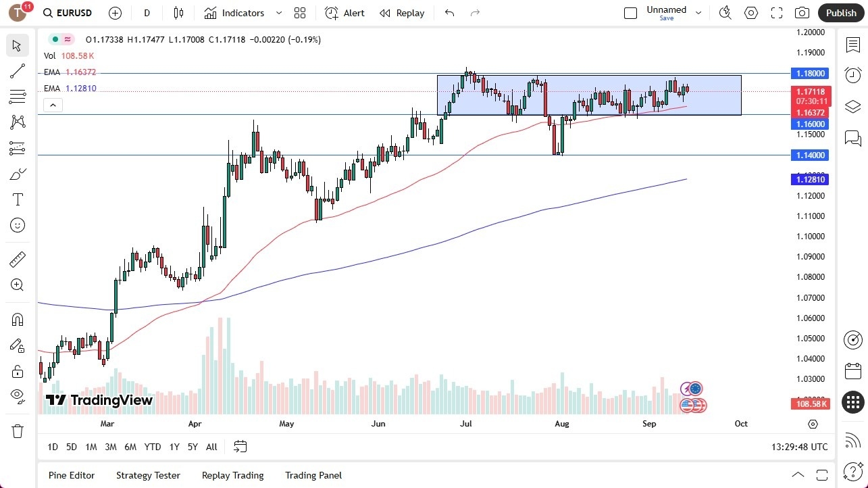Click the Publish button
Image resolution: width=868 pixels, height=488 pixels.
point(840,12)
